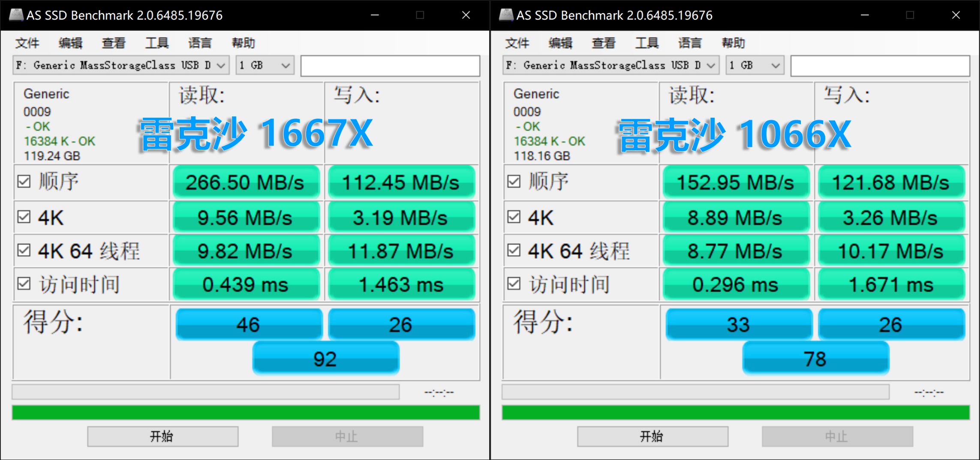
Task: Toggle the 4K checkbox in the right window
Action: click(x=514, y=217)
